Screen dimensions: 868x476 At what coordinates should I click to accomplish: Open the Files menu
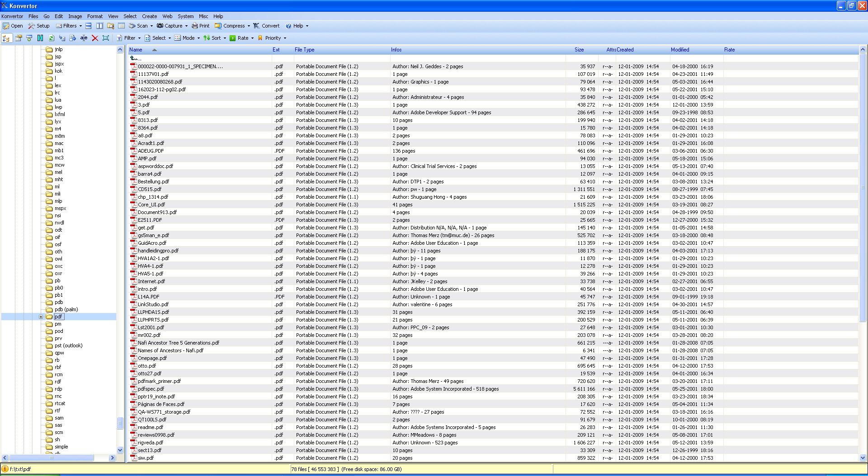pyautogui.click(x=33, y=16)
